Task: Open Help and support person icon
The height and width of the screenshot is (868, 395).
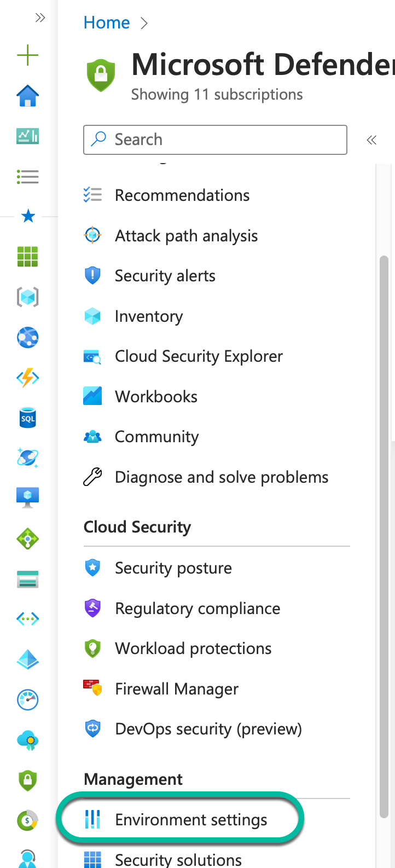Action: point(28,858)
